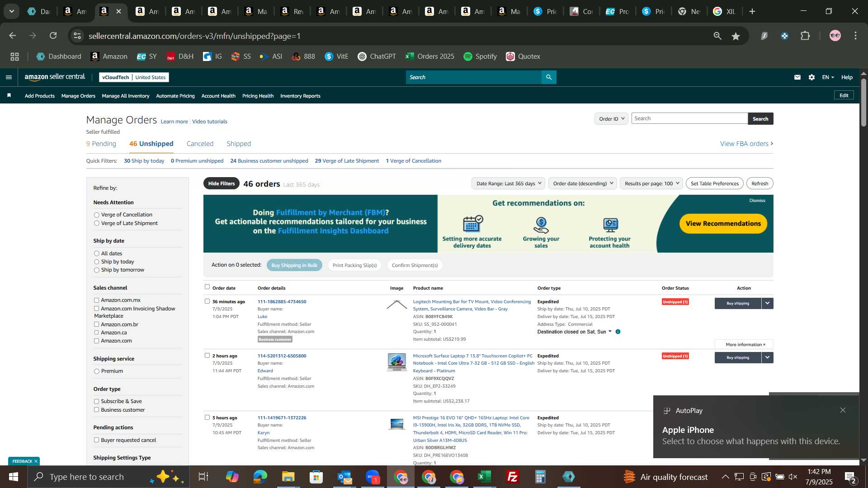Screen dimensions: 868x488
Task: Open File Explorer from the taskbar
Action: tap(288, 477)
